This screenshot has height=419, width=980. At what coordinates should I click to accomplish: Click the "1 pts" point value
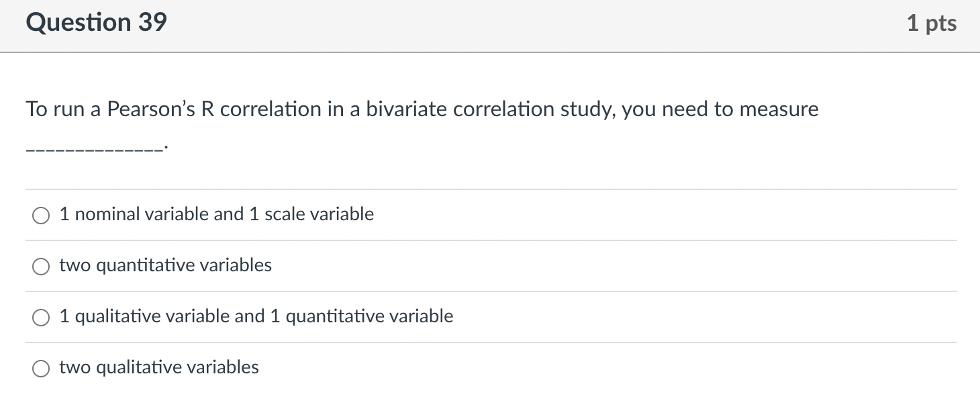point(931,24)
